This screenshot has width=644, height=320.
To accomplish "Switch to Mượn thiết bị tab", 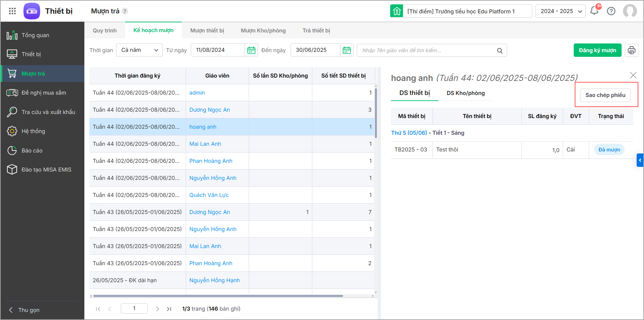I will coord(207,30).
